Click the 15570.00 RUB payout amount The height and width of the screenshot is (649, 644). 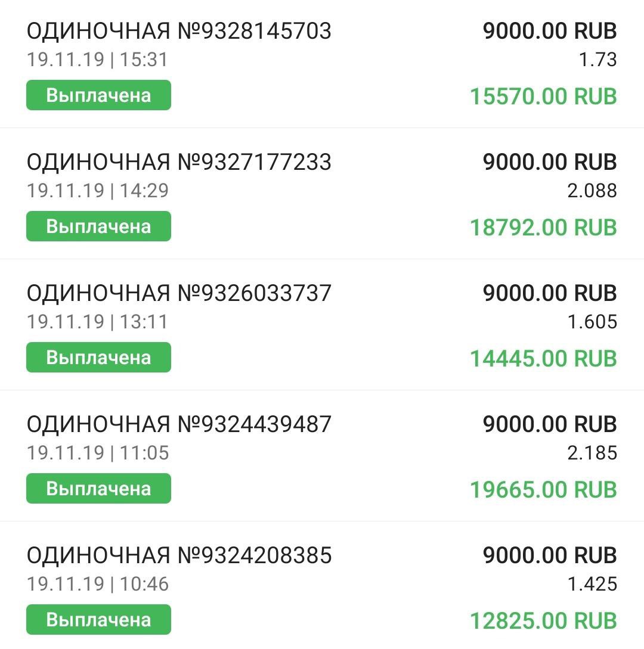pyautogui.click(x=543, y=97)
